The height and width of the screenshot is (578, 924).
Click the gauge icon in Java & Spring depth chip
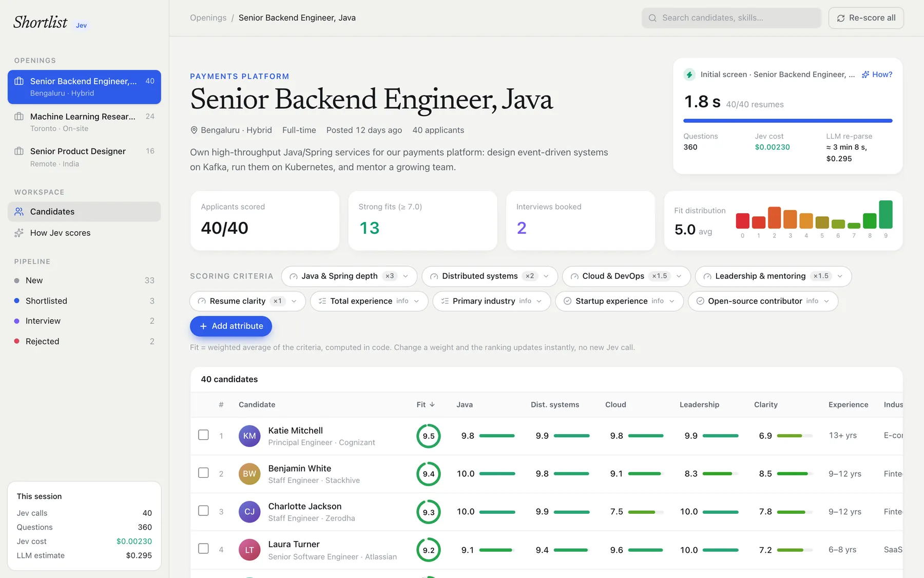(294, 276)
